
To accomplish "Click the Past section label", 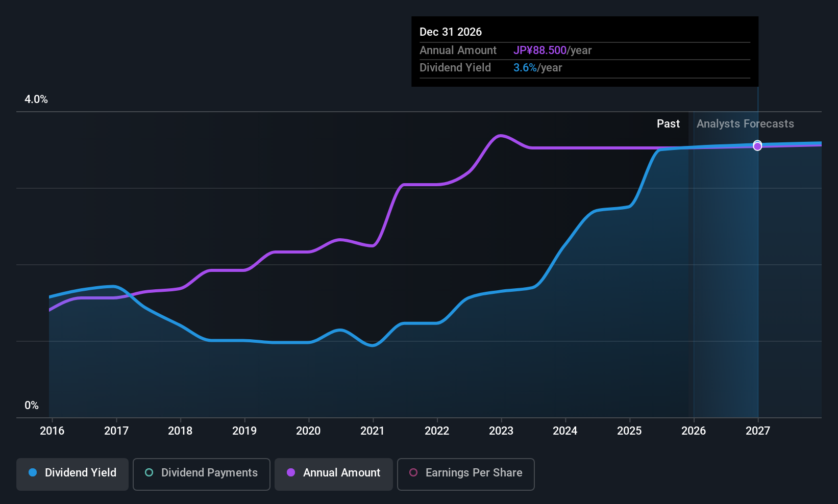I will click(668, 124).
